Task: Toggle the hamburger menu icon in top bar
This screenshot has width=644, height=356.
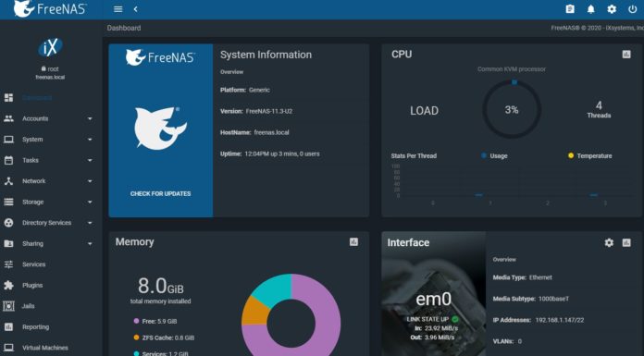Action: pos(118,9)
